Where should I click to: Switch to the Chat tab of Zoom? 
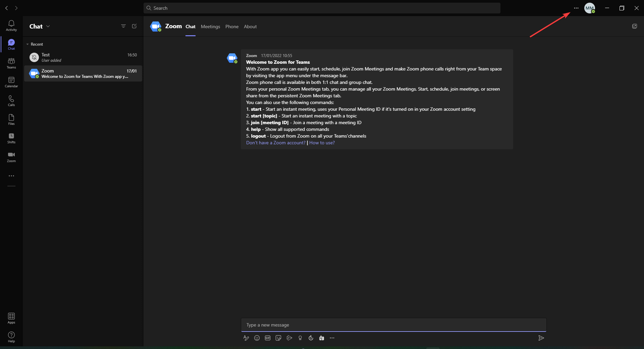[x=191, y=27]
